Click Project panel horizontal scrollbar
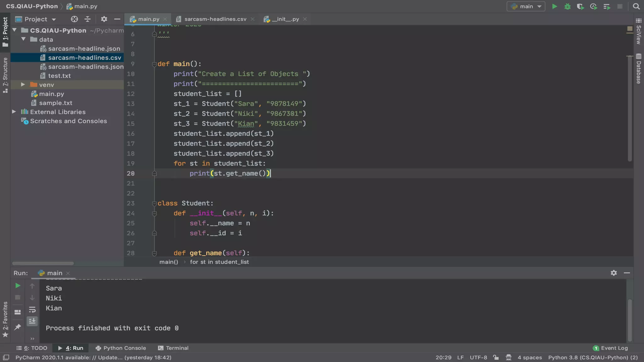644x362 pixels. tap(43, 263)
